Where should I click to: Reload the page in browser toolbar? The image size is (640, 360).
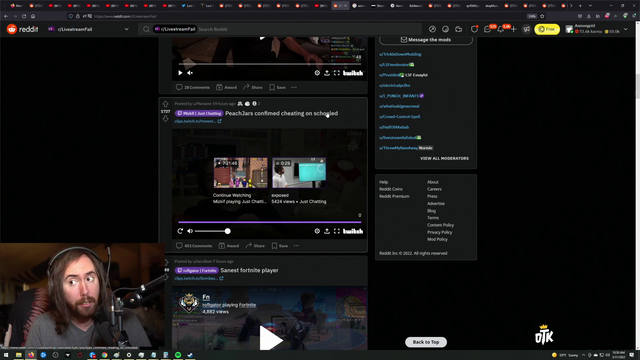coord(24,16)
